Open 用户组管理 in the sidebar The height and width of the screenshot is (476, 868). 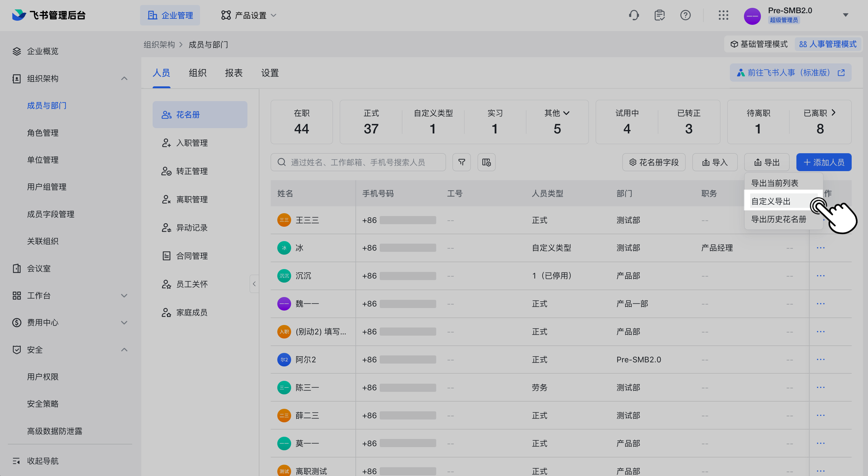46,187
